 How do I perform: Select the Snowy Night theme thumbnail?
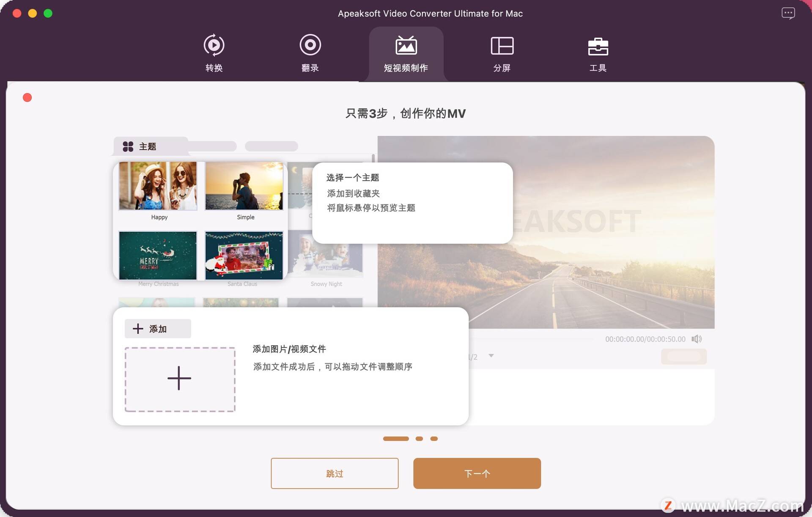325,254
